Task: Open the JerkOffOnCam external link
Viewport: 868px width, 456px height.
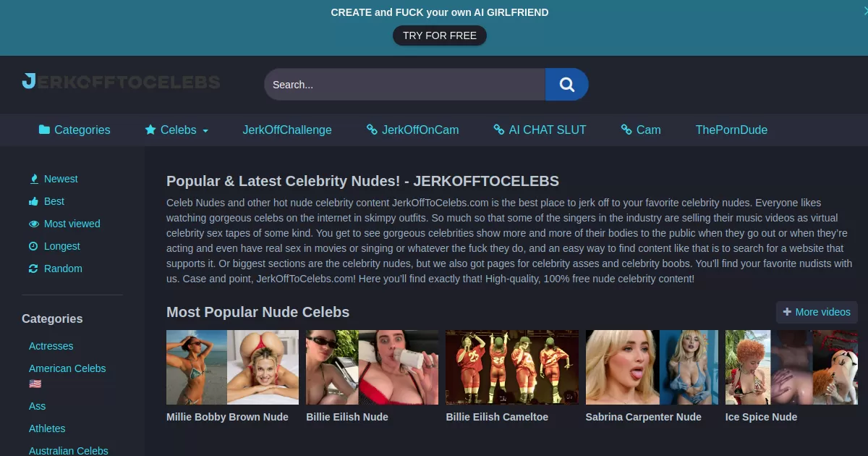Action: (x=413, y=130)
